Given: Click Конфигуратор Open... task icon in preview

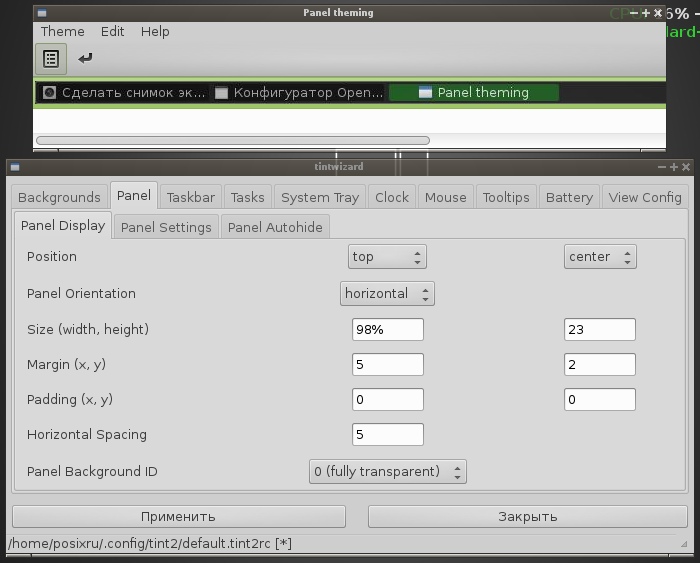Looking at the screenshot, I should 221,93.
